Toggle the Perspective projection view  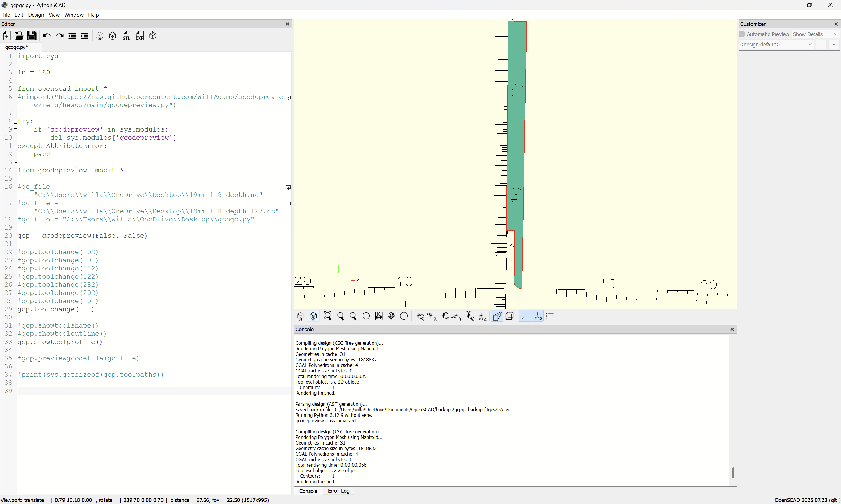[497, 316]
